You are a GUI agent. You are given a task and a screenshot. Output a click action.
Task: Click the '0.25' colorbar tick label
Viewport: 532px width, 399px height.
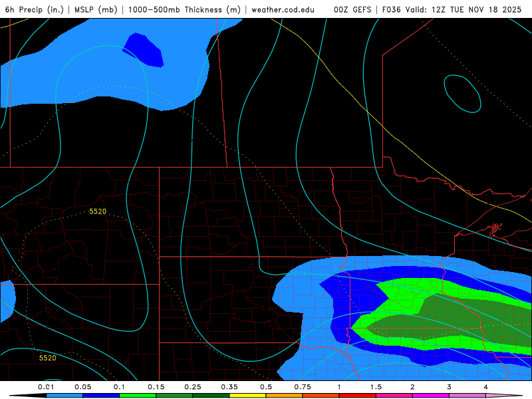click(x=193, y=387)
